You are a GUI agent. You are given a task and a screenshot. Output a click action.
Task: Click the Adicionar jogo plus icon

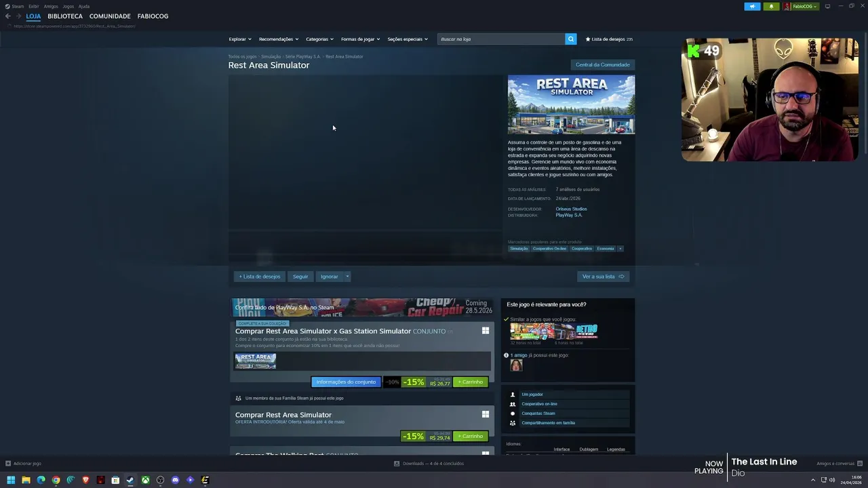[x=8, y=464]
